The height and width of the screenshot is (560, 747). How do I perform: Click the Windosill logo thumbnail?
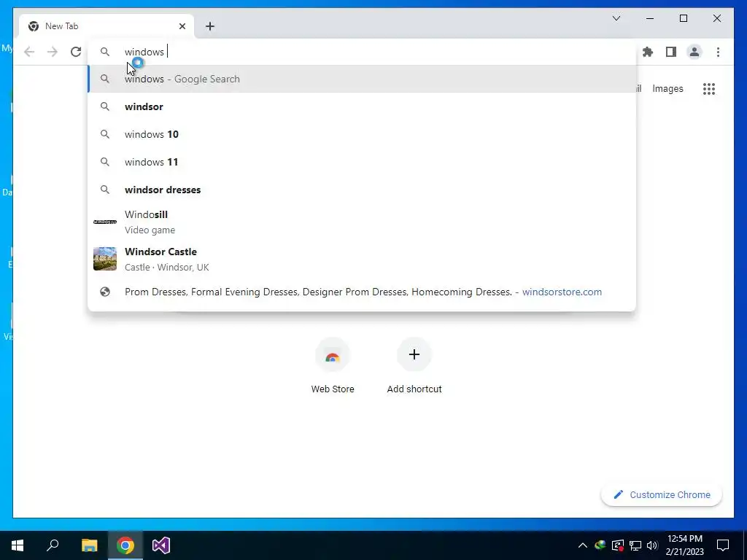click(x=105, y=222)
